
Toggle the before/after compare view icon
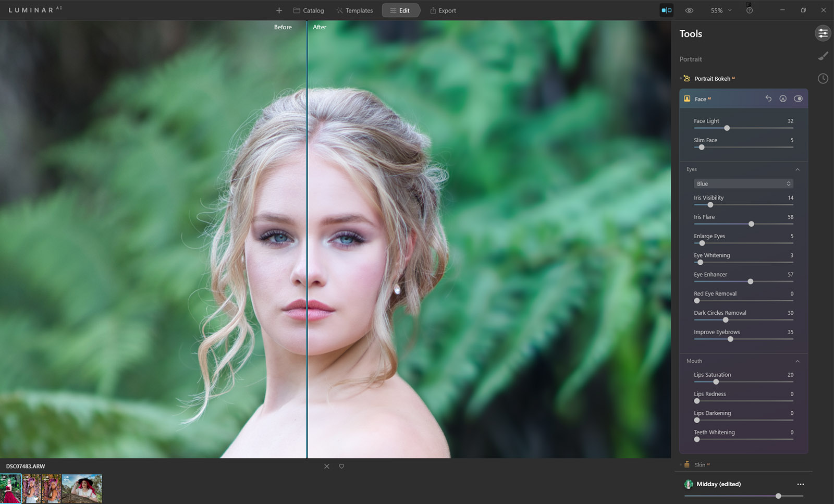click(x=666, y=10)
